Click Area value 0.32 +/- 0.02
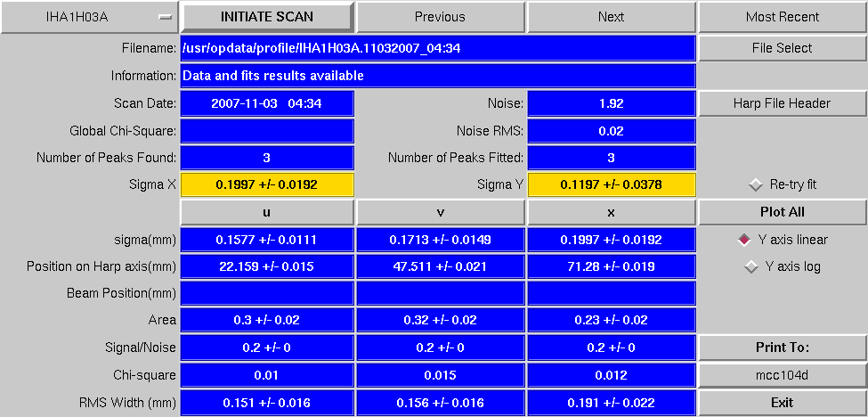The width and height of the screenshot is (868, 417). 440,320
